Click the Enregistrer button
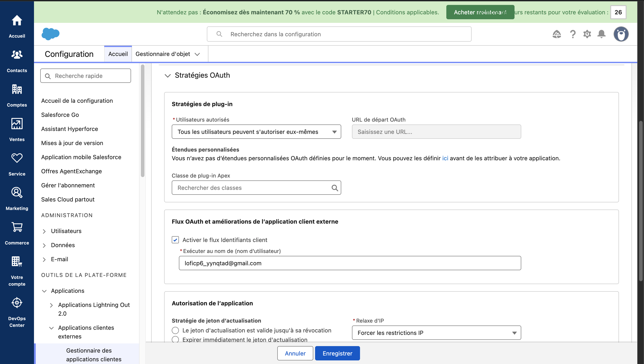This screenshot has height=364, width=644. pos(337,353)
